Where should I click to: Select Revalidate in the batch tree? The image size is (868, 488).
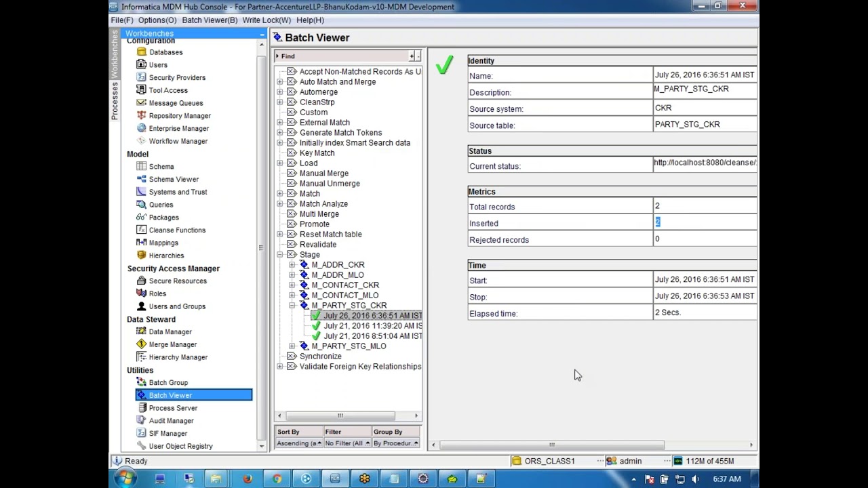[317, 245]
